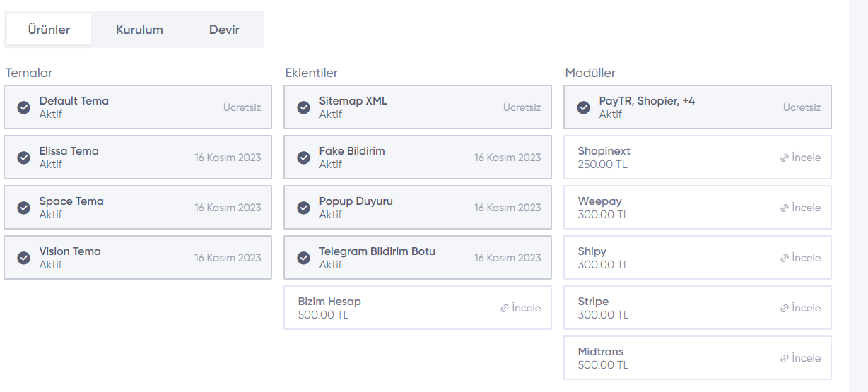The width and height of the screenshot is (868, 392).
Task: Open İncele link for Bizim Hesap
Action: pyautogui.click(x=520, y=308)
